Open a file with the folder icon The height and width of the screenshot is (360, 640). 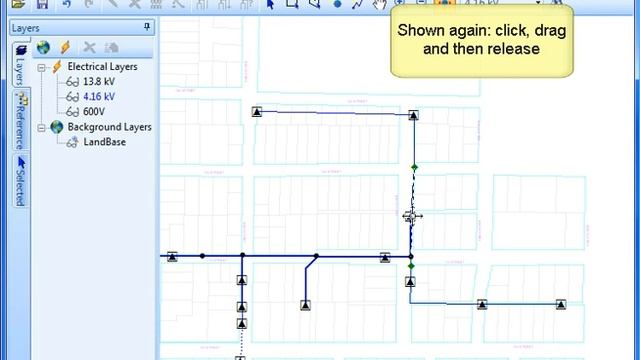18,4
